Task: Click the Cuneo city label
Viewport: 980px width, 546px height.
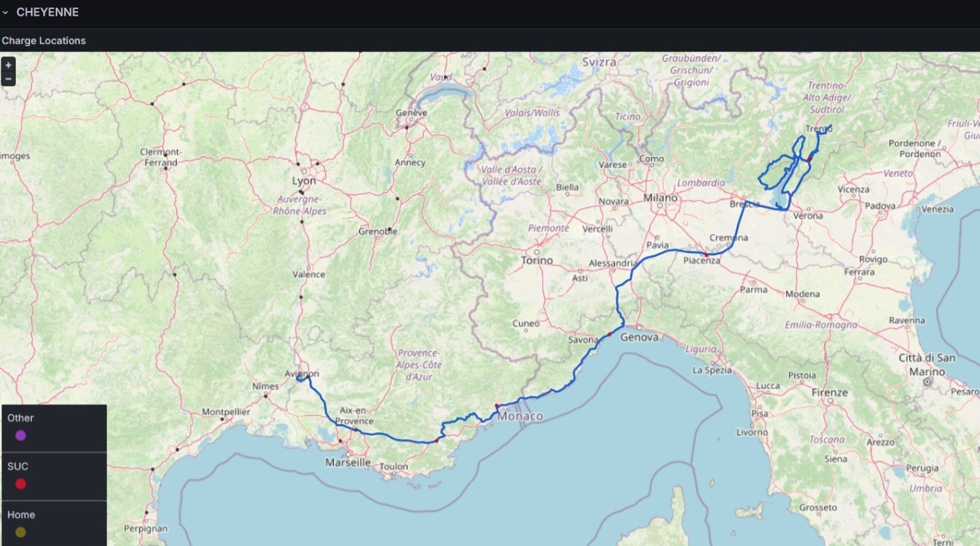Action: click(526, 324)
